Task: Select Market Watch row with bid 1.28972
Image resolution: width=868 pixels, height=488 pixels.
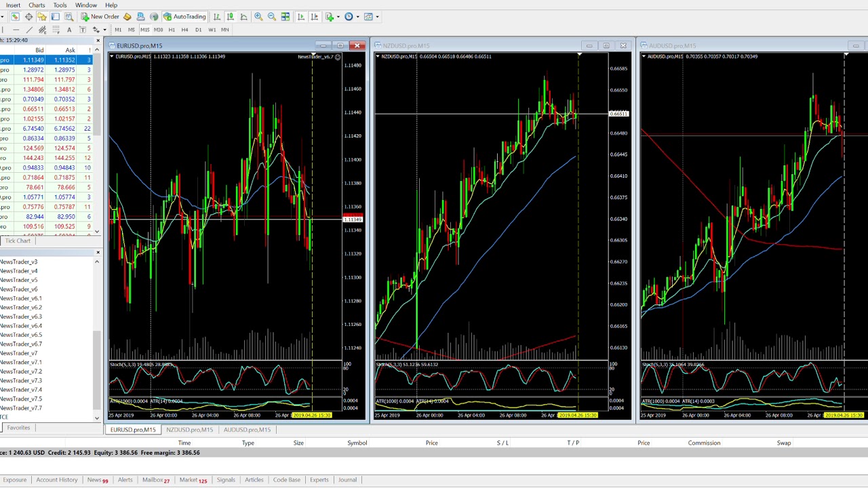Action: (46, 70)
